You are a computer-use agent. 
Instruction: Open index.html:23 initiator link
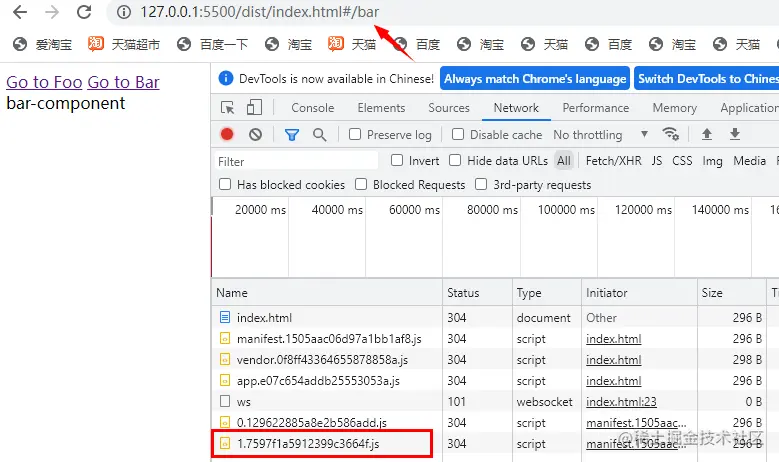[621, 401]
